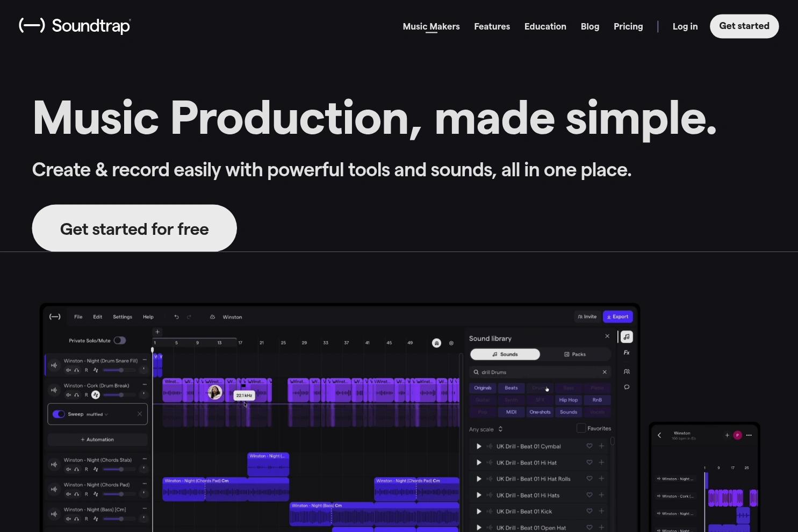Add a track with the plus above the ruler

[157, 332]
